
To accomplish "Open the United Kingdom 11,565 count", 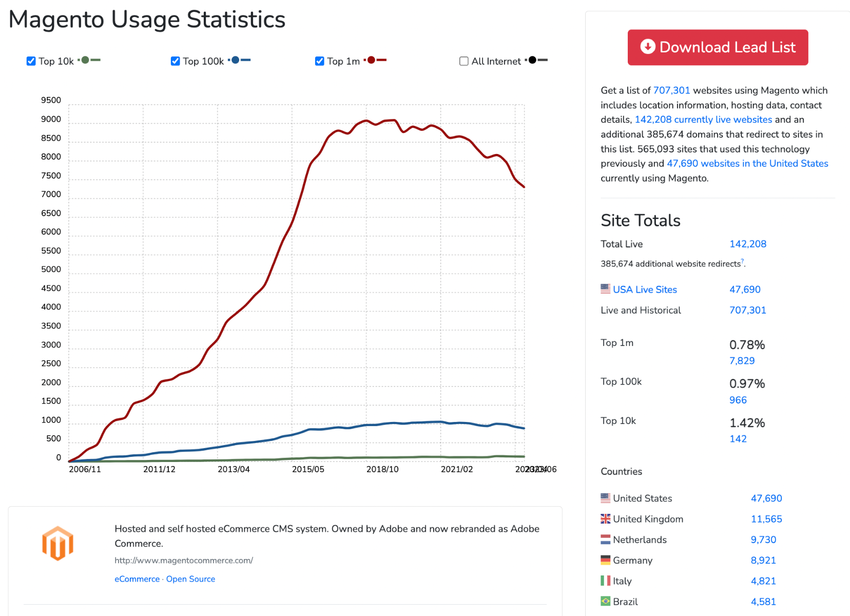I will point(766,519).
